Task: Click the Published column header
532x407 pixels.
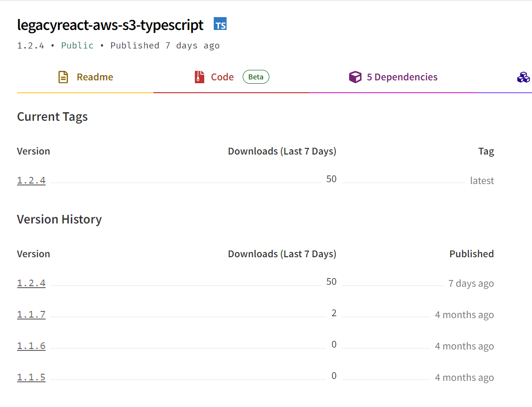Action: [472, 254]
